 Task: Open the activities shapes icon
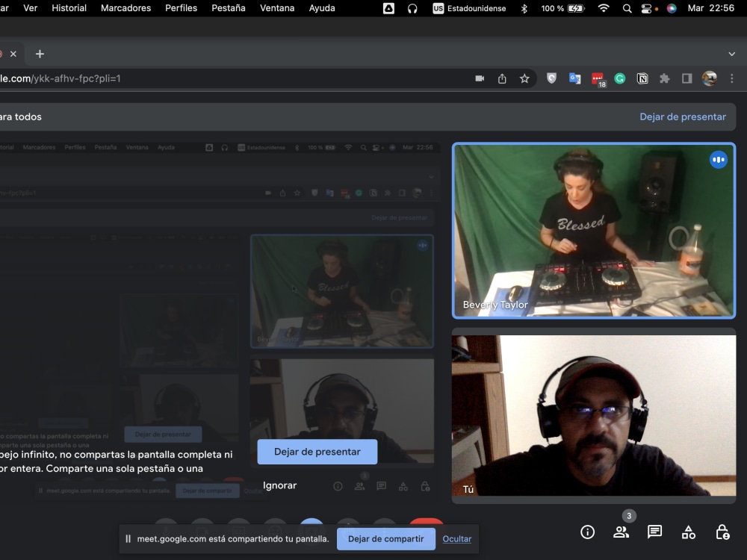(689, 532)
